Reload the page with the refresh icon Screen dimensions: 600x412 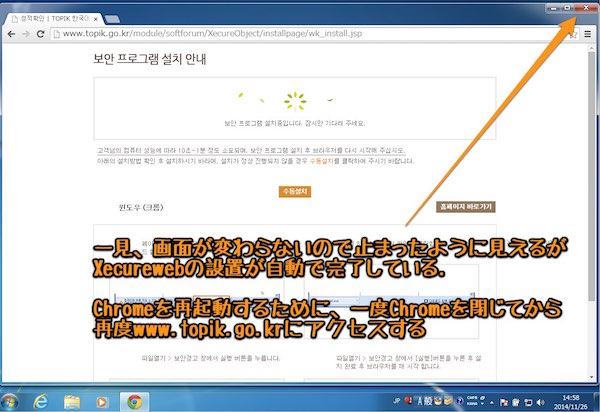[x=41, y=34]
